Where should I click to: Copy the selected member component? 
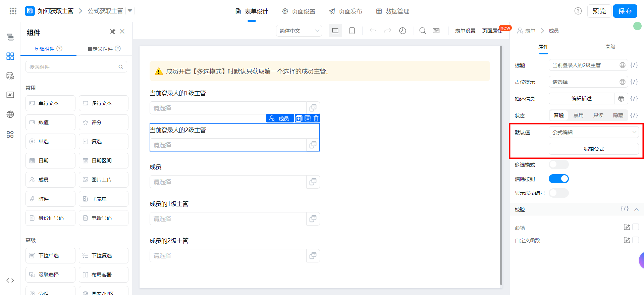click(x=299, y=118)
